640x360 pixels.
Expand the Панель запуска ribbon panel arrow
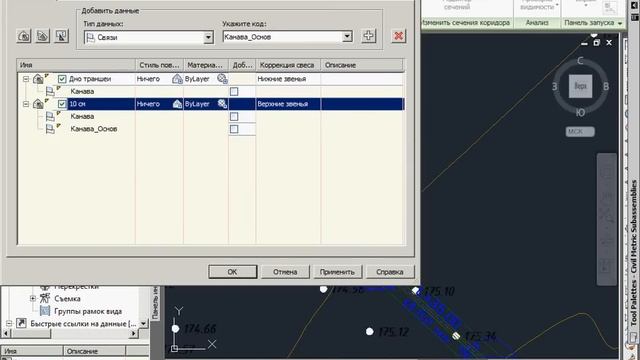click(620, 23)
